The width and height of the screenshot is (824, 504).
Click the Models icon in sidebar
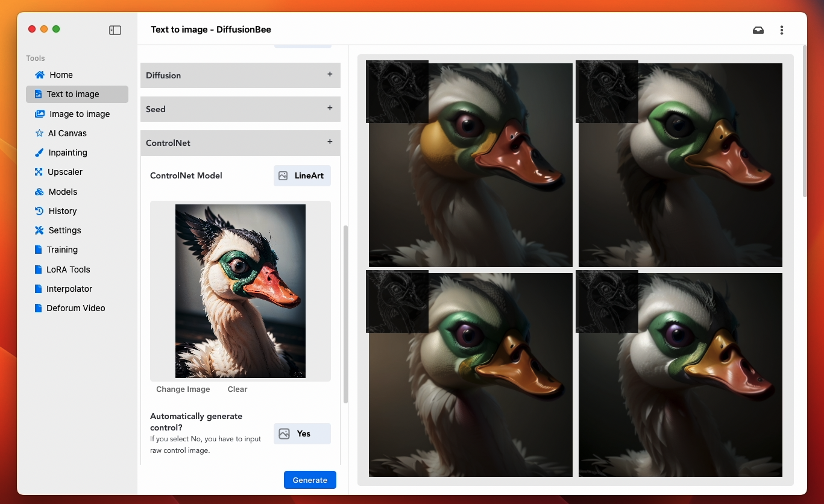[x=40, y=192]
